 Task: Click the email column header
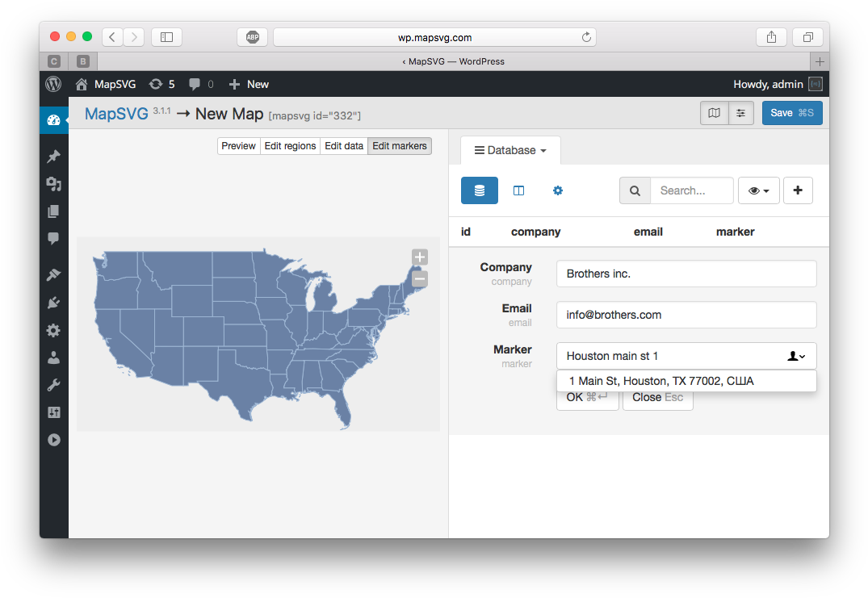(648, 232)
